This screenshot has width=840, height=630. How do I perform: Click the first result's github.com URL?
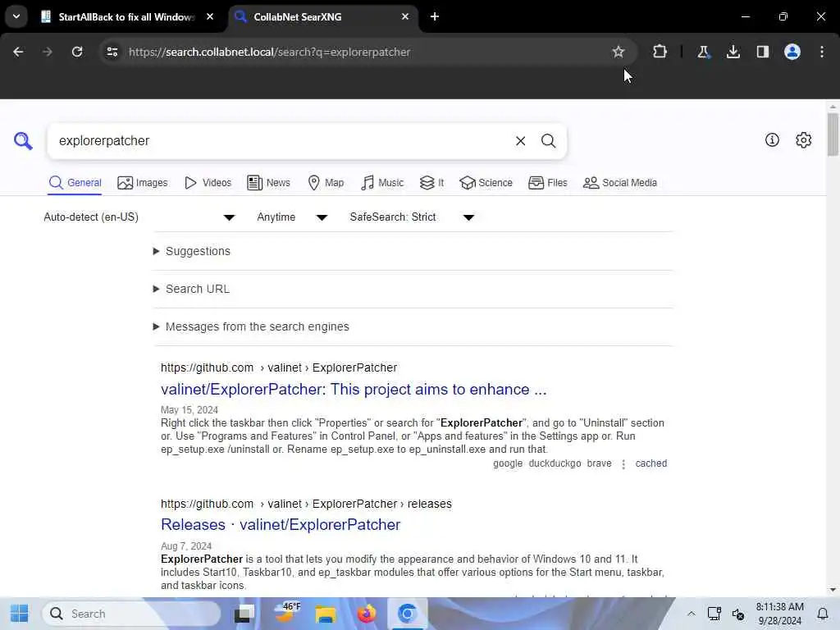(x=279, y=367)
